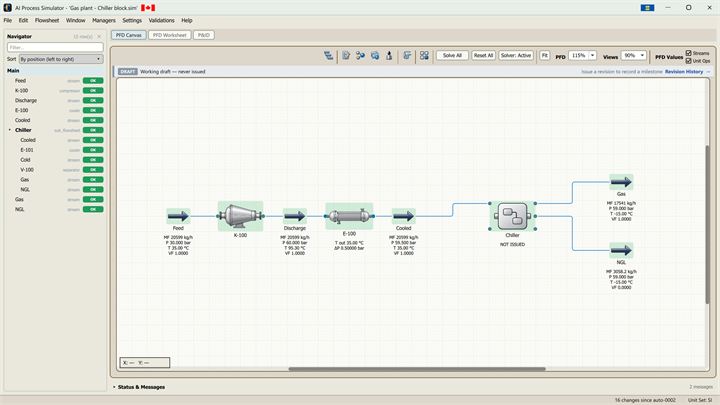Switch to the PFD Canvas tab

[129, 35]
